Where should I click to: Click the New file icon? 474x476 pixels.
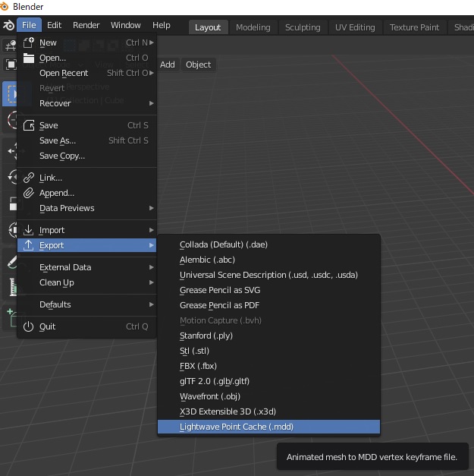29,43
